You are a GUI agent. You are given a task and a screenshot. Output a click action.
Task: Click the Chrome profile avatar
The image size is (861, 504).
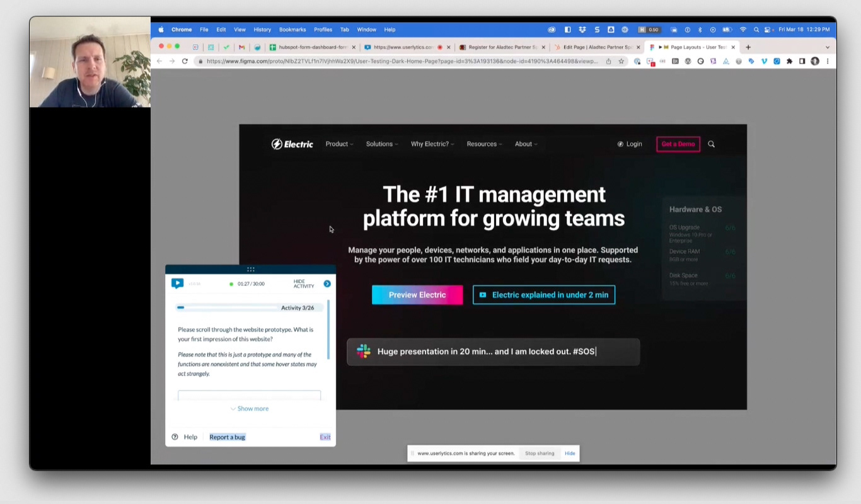814,61
